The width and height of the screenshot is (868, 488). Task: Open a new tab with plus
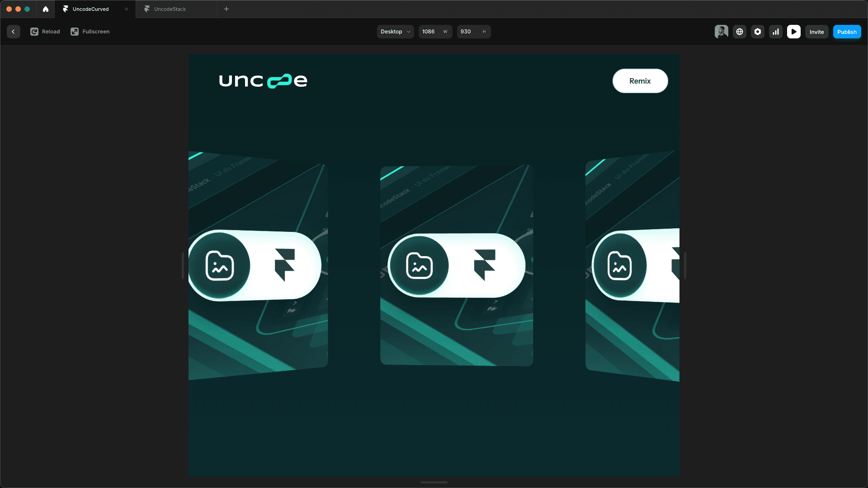point(226,9)
